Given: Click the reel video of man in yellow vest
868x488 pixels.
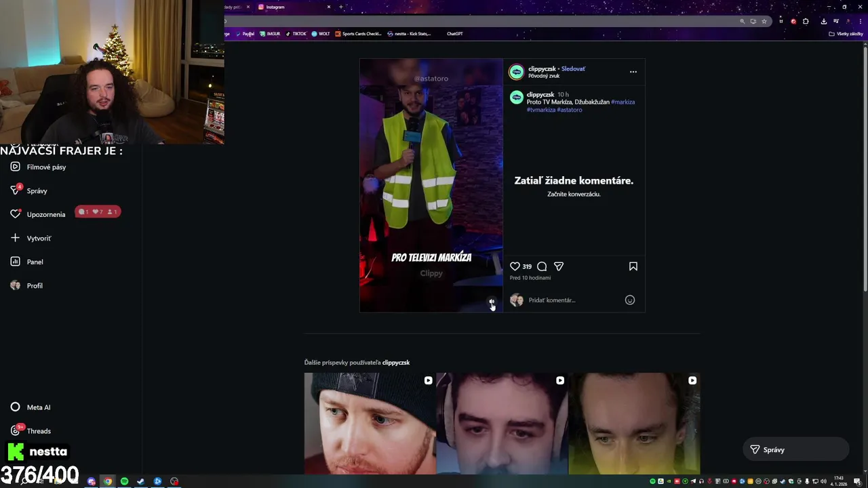Looking at the screenshot, I should [x=431, y=185].
